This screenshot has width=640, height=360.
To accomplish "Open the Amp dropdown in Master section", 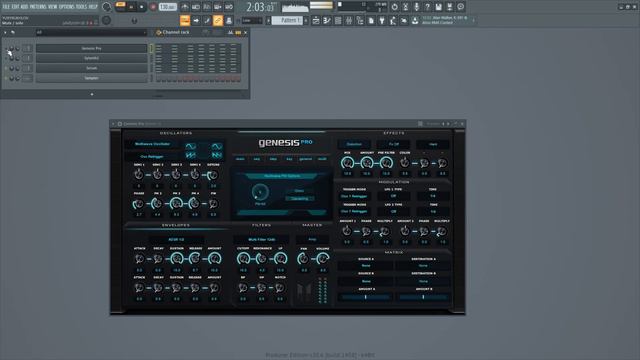I will click(x=312, y=240).
